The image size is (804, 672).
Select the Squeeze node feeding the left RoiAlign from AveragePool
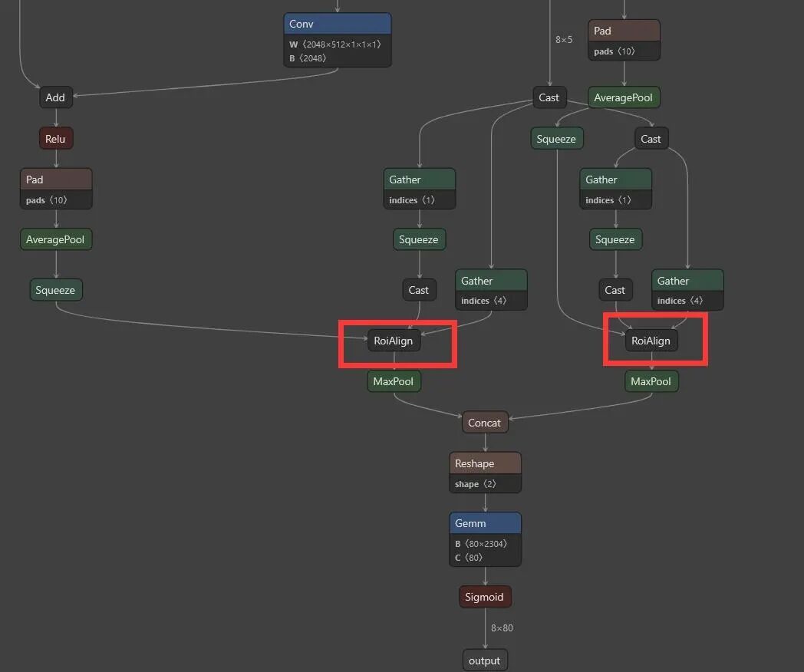(56, 290)
